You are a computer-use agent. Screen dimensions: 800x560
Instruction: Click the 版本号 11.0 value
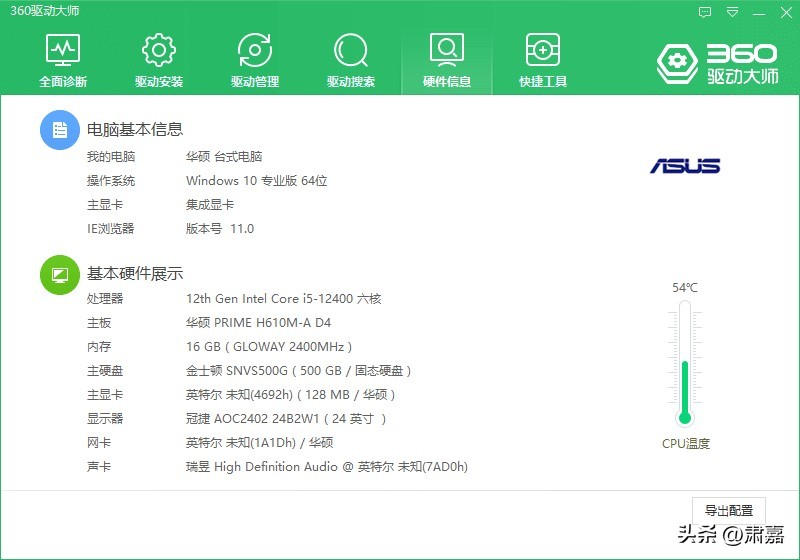coord(220,228)
